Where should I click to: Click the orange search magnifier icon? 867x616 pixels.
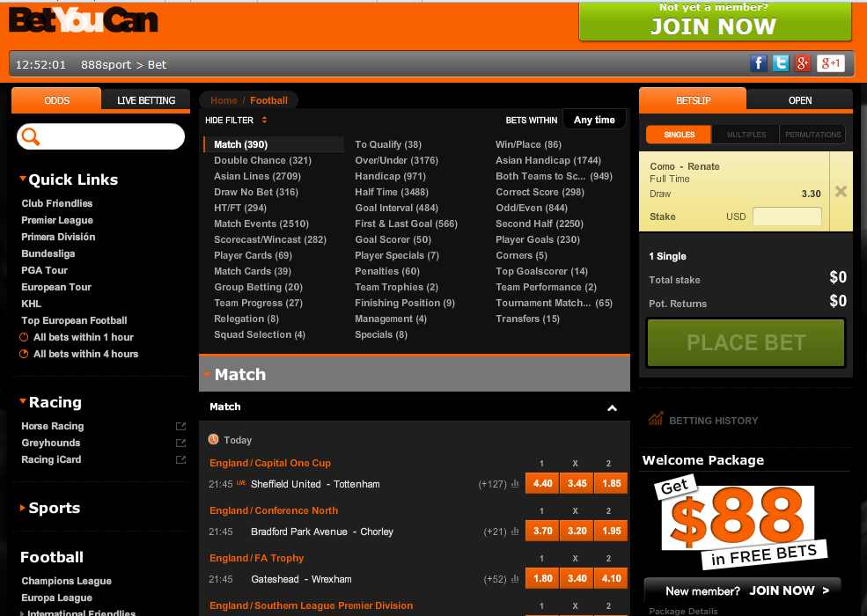[31, 136]
